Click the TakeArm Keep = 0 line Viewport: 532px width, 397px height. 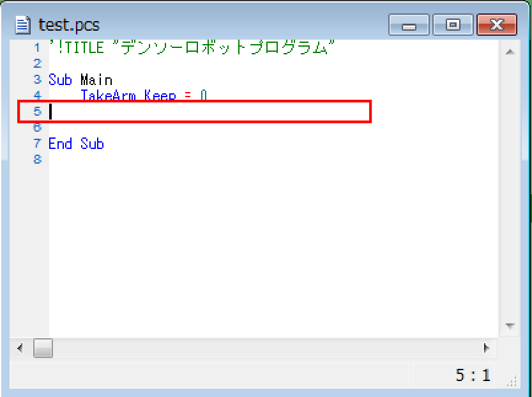tap(144, 96)
